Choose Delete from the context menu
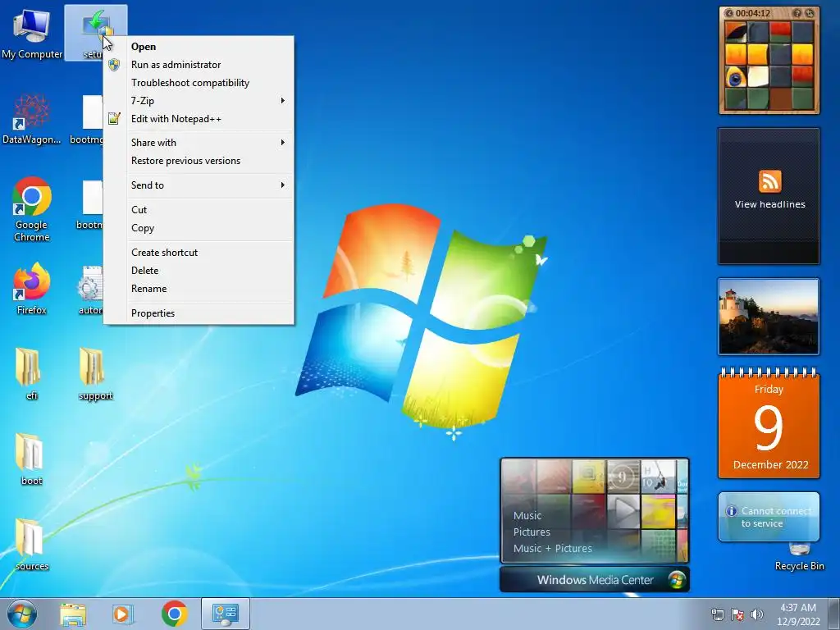 (x=199, y=271)
